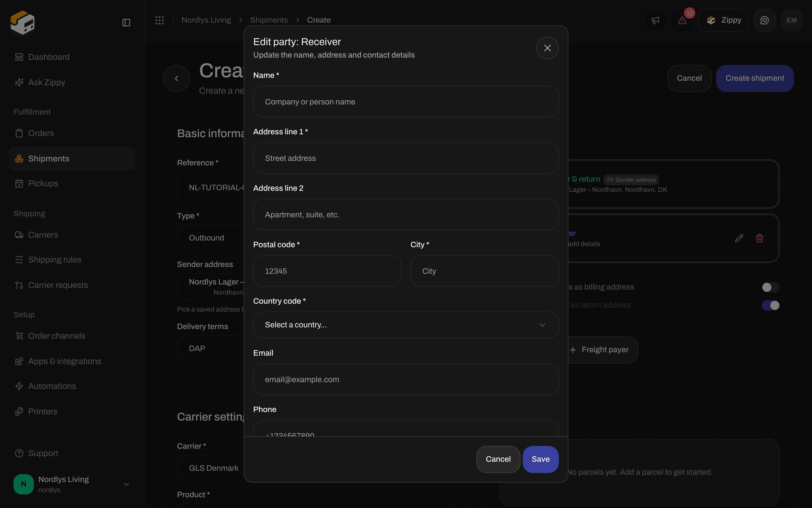Click the Email input field
This screenshot has height=508, width=812.
(x=406, y=379)
